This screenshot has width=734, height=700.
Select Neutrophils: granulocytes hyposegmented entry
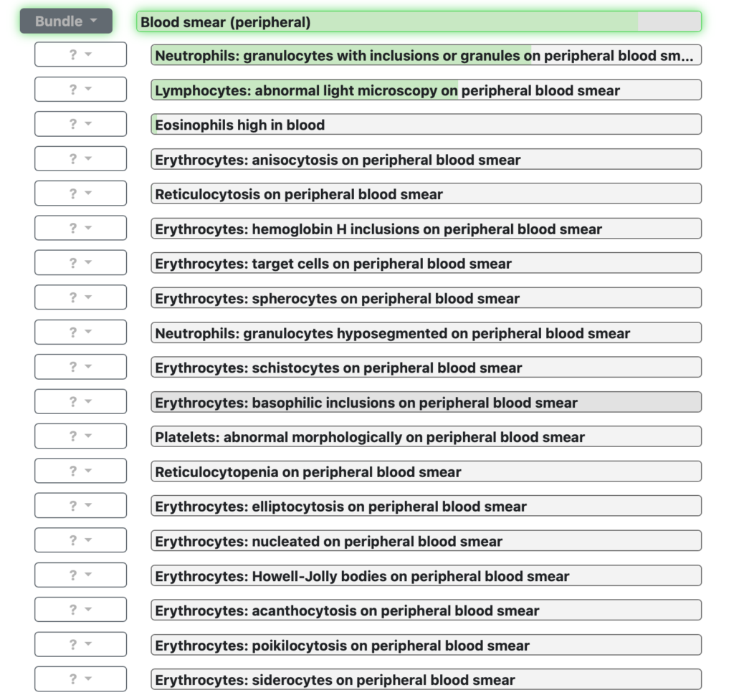coord(426,332)
